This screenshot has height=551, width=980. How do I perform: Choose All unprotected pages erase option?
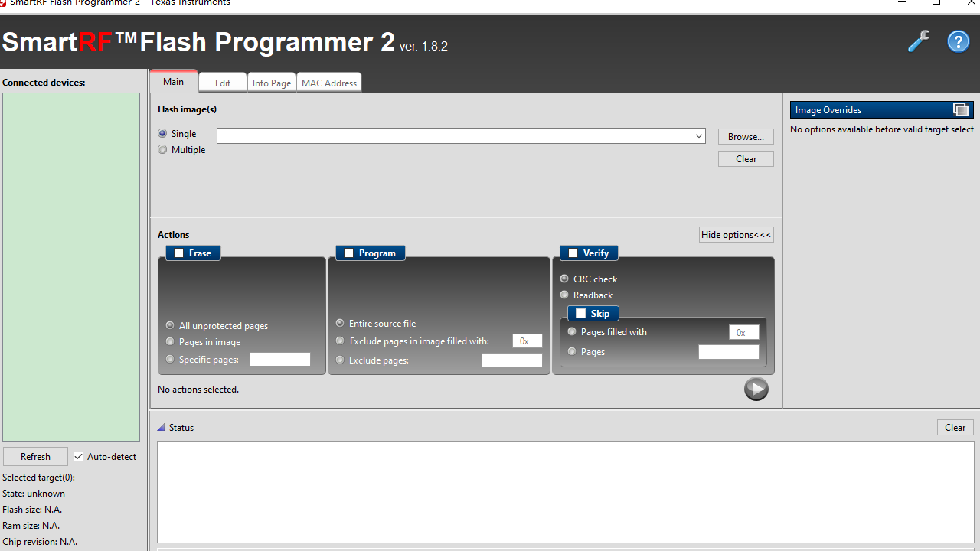170,325
